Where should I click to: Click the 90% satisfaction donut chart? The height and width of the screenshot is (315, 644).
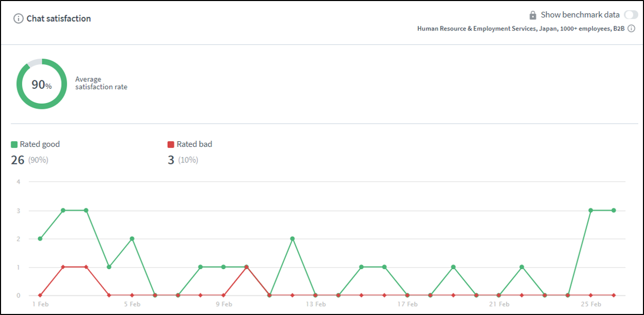[42, 84]
